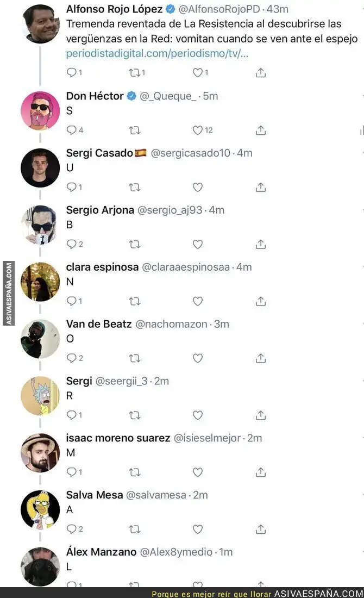Like Don Héctor's tweet "S"

(198, 130)
